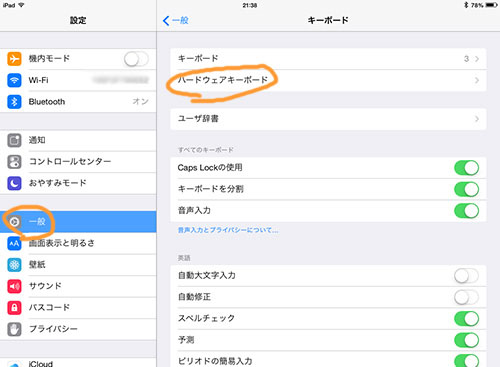The height and width of the screenshot is (367, 500).
Task: Tap the すべてのキーボード section header
Action: point(205,150)
